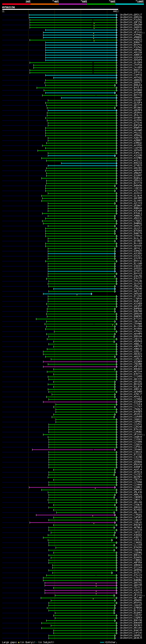Click the cyan ~100% identity legend segment
Image resolution: width=146 pixels, height=644 pixels.
pyautogui.click(x=130, y=4)
